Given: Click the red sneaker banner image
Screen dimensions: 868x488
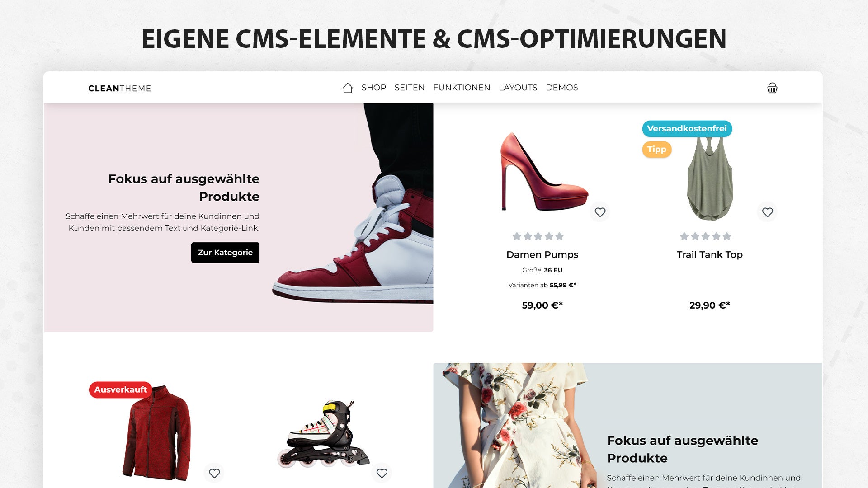Looking at the screenshot, I should tap(353, 203).
